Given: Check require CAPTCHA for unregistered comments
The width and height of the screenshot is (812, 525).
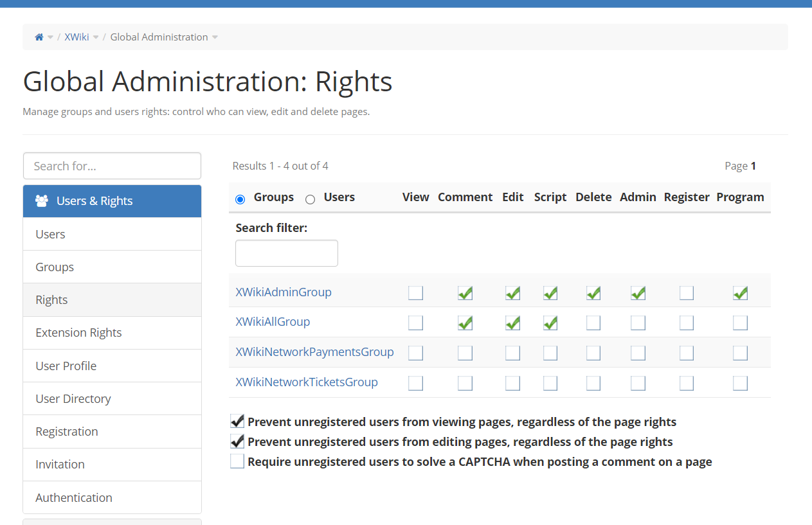Looking at the screenshot, I should pos(237,461).
